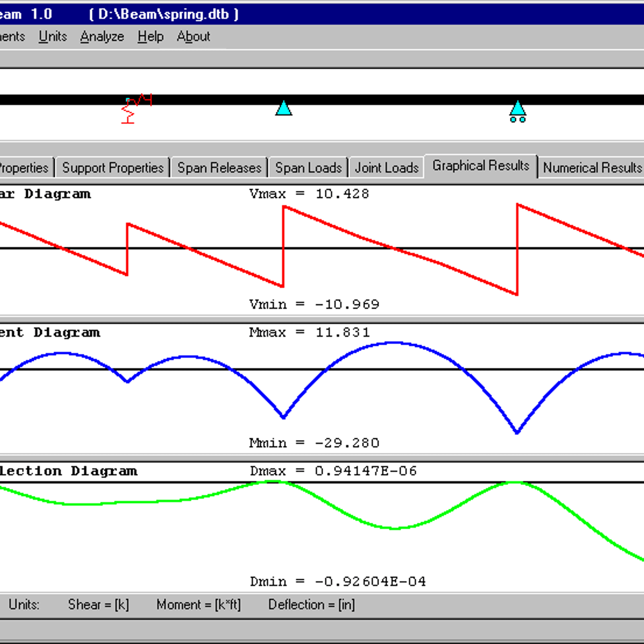Click the Moment units label in status bar
This screenshot has width=644, height=644.
(x=198, y=605)
